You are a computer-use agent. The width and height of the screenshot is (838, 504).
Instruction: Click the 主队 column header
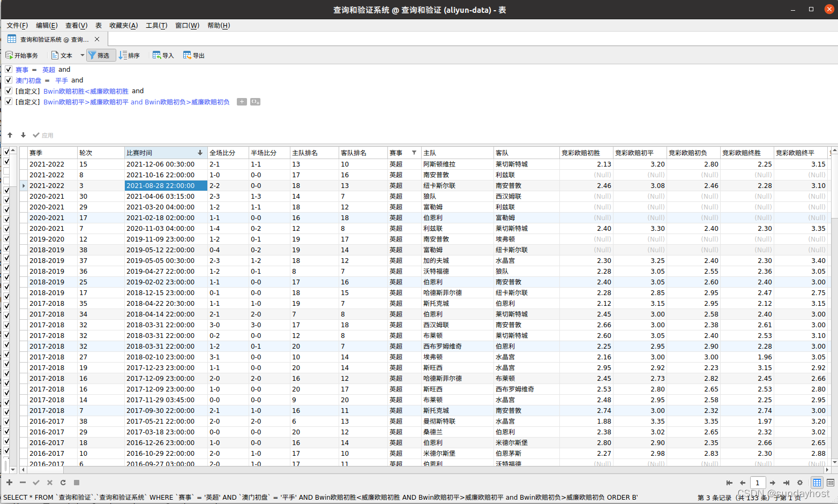[458, 153]
